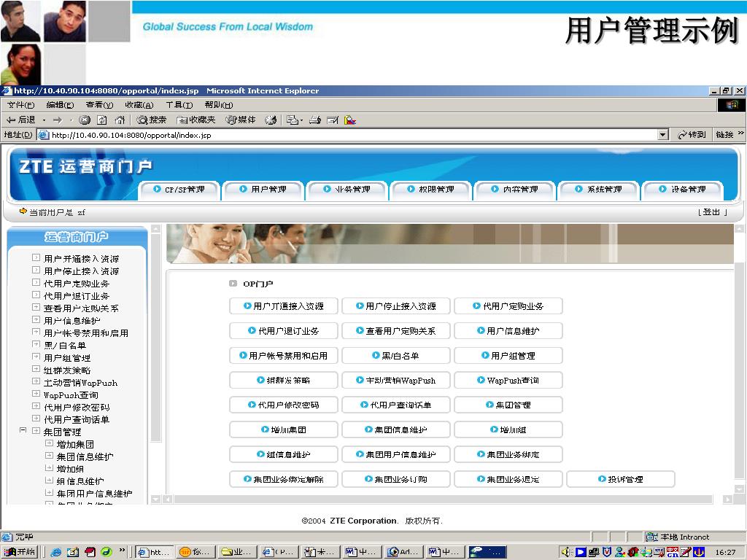Launch Internet Explorer from quick launch
Viewport: 747px width, 560px height.
pyautogui.click(x=55, y=552)
